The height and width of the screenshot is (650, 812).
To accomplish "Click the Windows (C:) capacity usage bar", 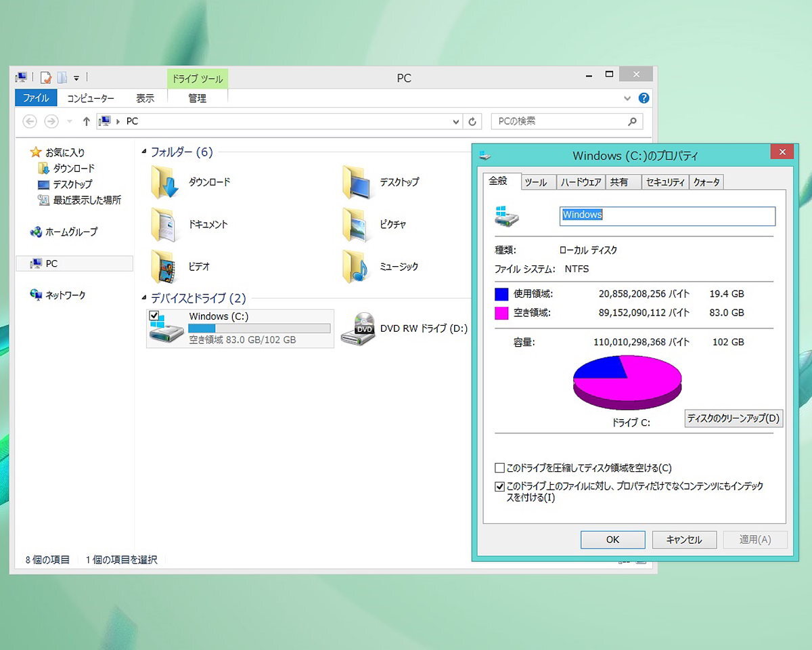I will click(x=259, y=328).
